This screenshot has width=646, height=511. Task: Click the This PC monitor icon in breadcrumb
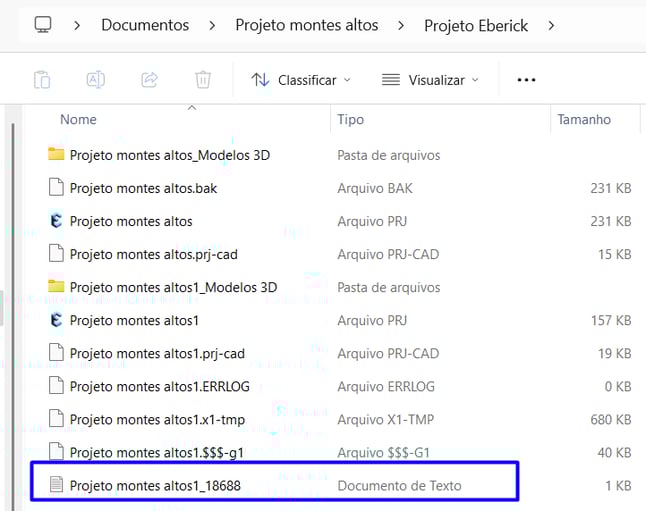point(42,25)
